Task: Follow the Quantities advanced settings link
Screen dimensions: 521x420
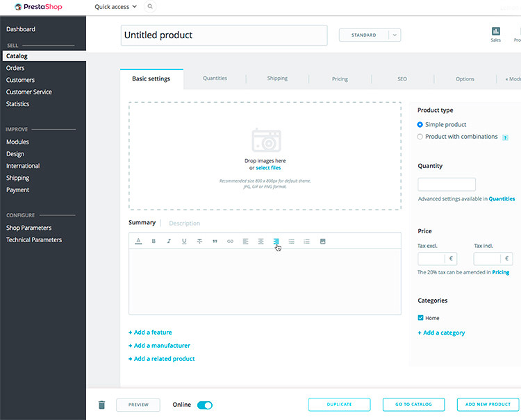Action: click(502, 199)
